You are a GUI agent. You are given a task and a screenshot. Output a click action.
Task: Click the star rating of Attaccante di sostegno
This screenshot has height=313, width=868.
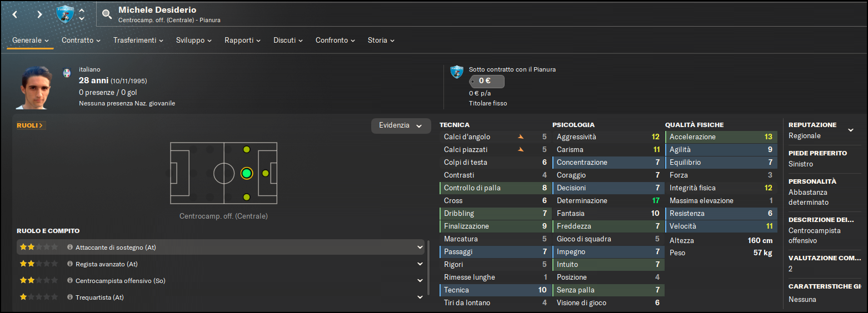(x=39, y=248)
